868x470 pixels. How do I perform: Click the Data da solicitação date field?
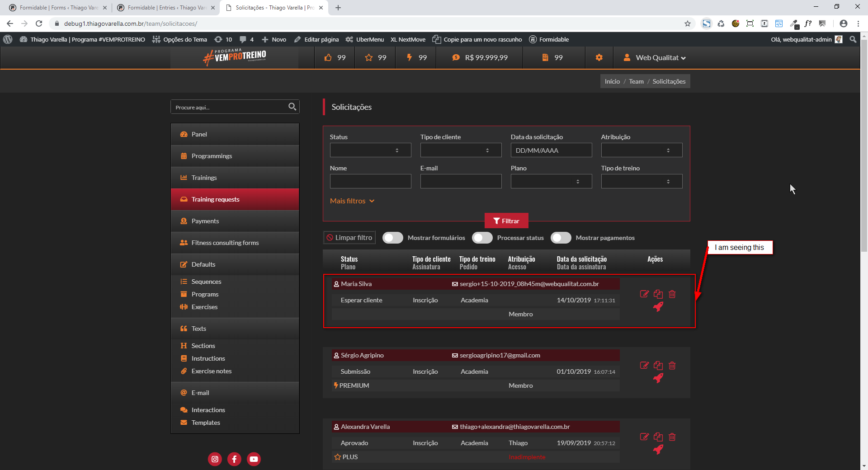551,150
